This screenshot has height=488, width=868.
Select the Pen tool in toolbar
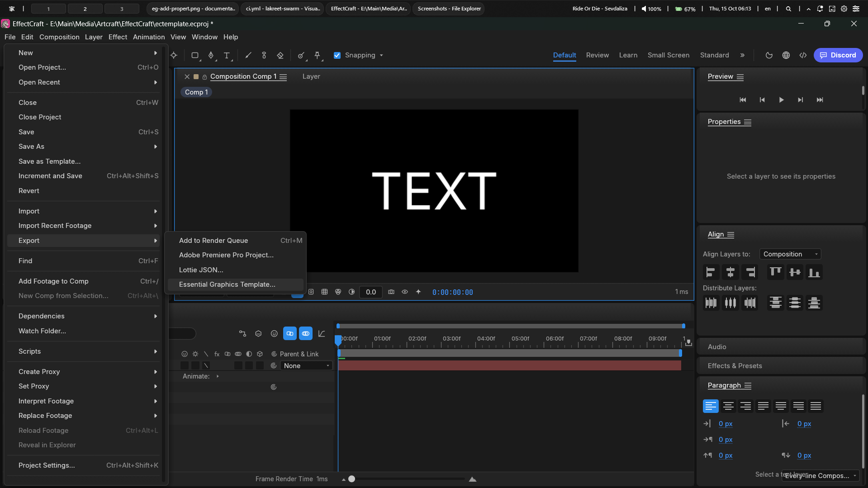coord(211,55)
